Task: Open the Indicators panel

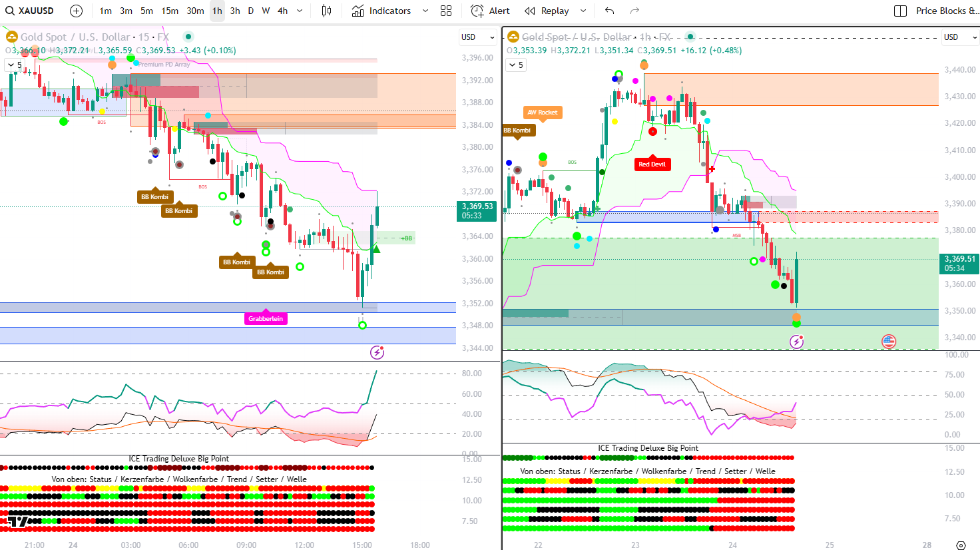Action: pyautogui.click(x=381, y=11)
